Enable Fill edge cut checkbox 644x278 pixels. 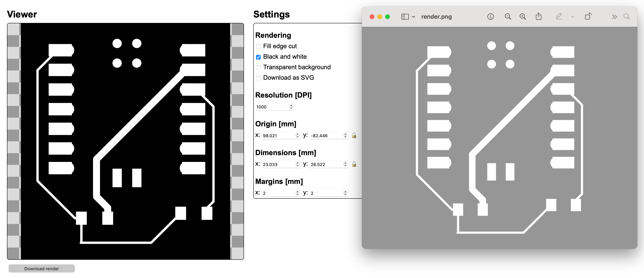(258, 46)
